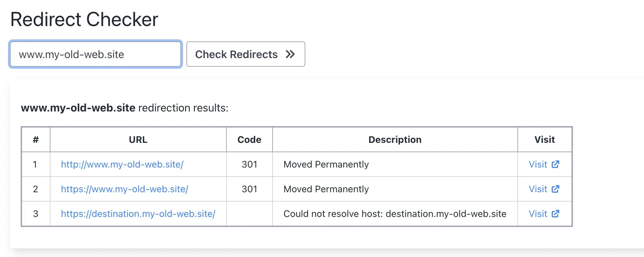Click inside the URL input field
This screenshot has height=257, width=644.
point(95,54)
